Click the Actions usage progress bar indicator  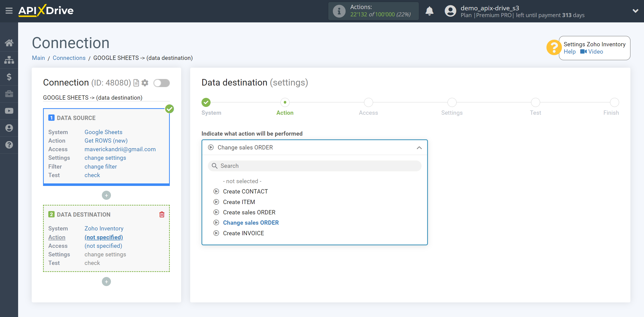point(374,11)
